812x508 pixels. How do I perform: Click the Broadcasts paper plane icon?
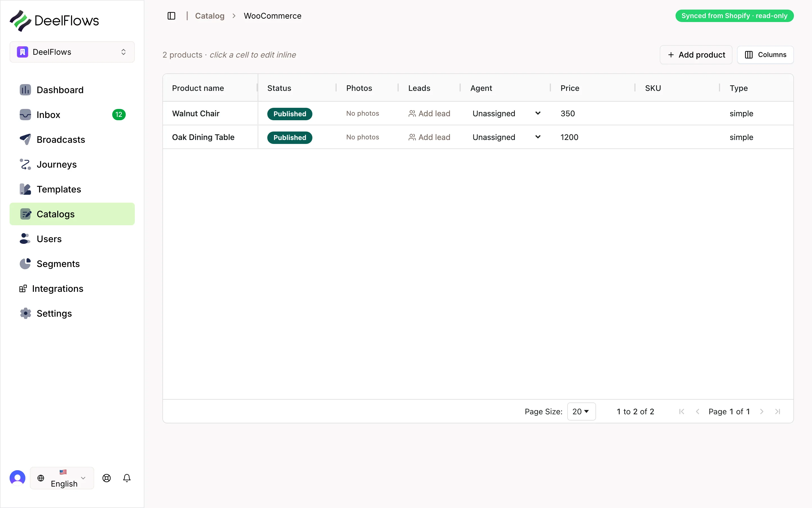pyautogui.click(x=25, y=139)
